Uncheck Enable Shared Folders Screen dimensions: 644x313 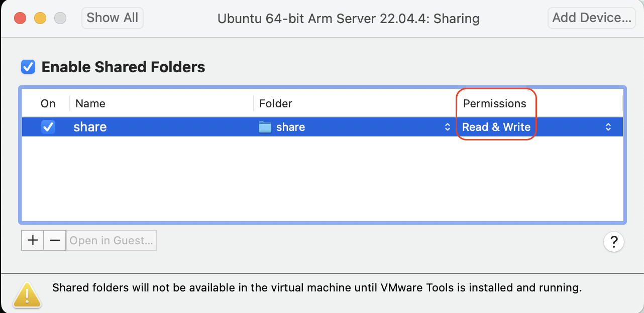pos(28,67)
